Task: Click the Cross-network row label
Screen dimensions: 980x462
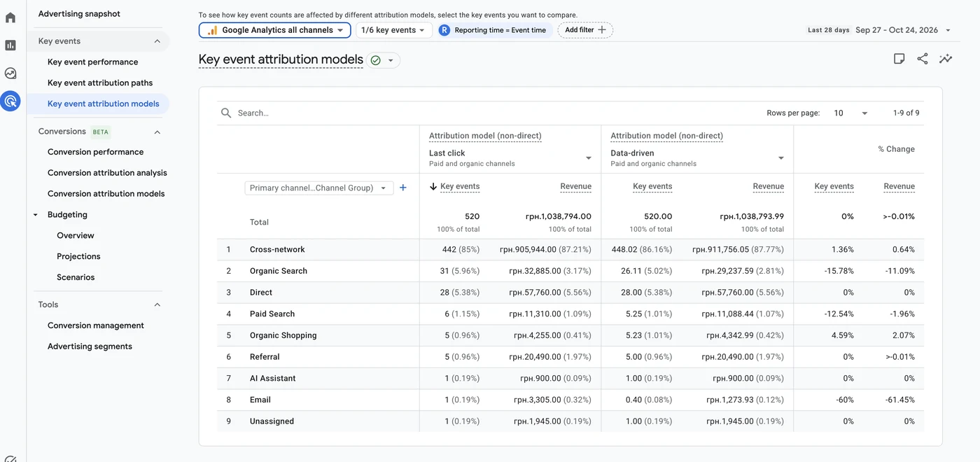Action: point(277,249)
